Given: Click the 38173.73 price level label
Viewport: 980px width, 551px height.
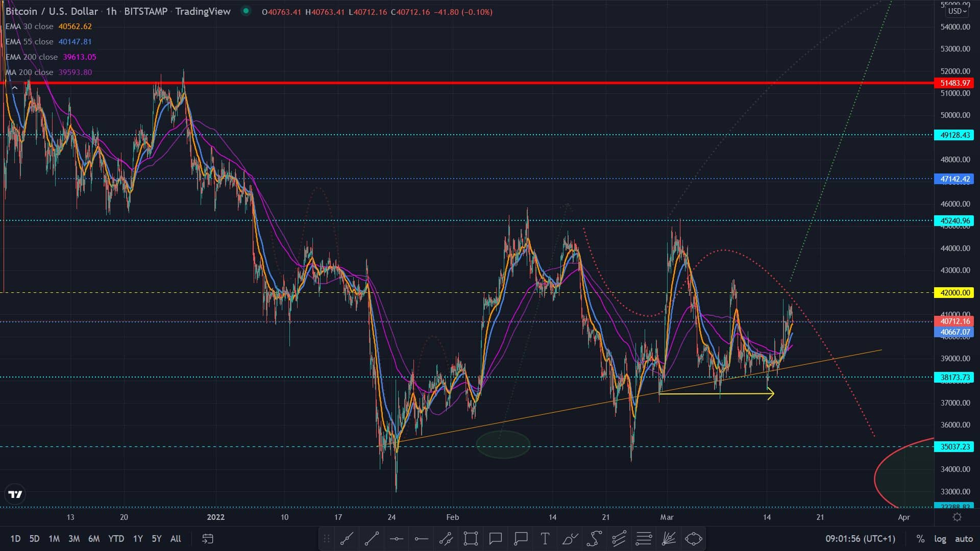Looking at the screenshot, I should [x=954, y=378].
